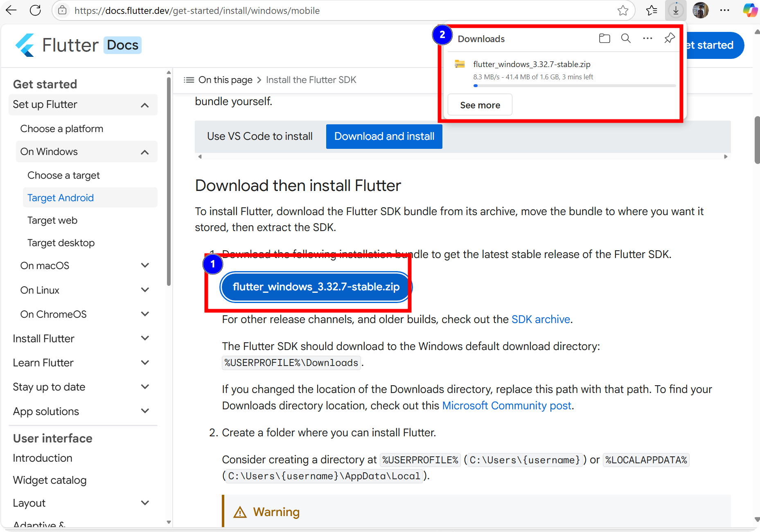Reload the page with the refresh icon
The width and height of the screenshot is (760, 532).
tap(36, 11)
